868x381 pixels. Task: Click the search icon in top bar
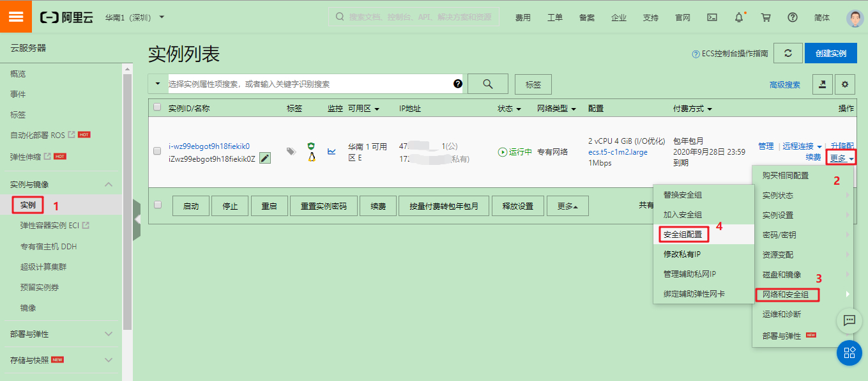pyautogui.click(x=339, y=17)
